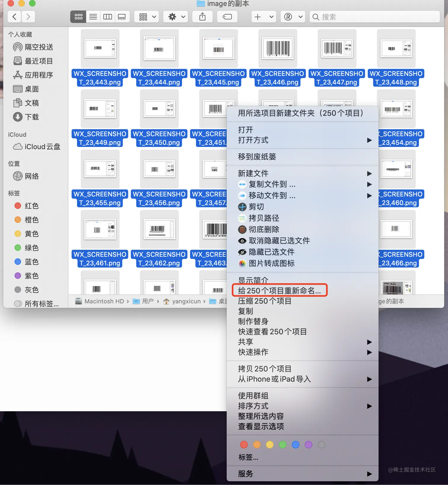
Task: Choose 标签... in context menu
Action: (x=303, y=457)
